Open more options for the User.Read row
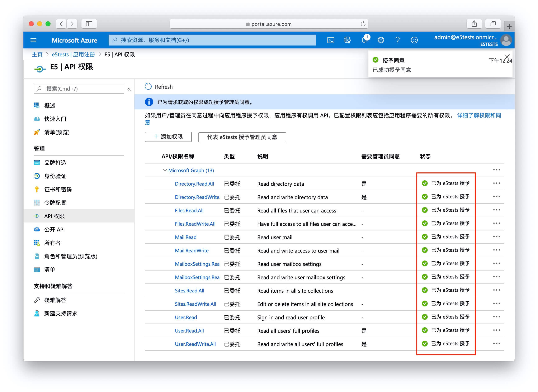This screenshot has height=392, width=538. (x=496, y=317)
